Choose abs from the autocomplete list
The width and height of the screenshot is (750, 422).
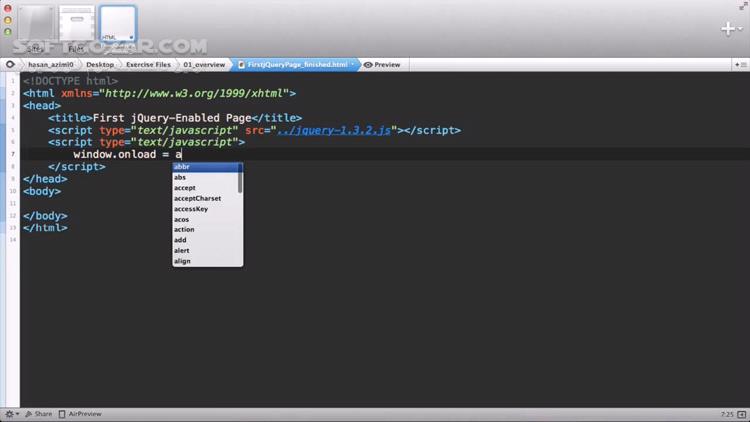coord(205,177)
